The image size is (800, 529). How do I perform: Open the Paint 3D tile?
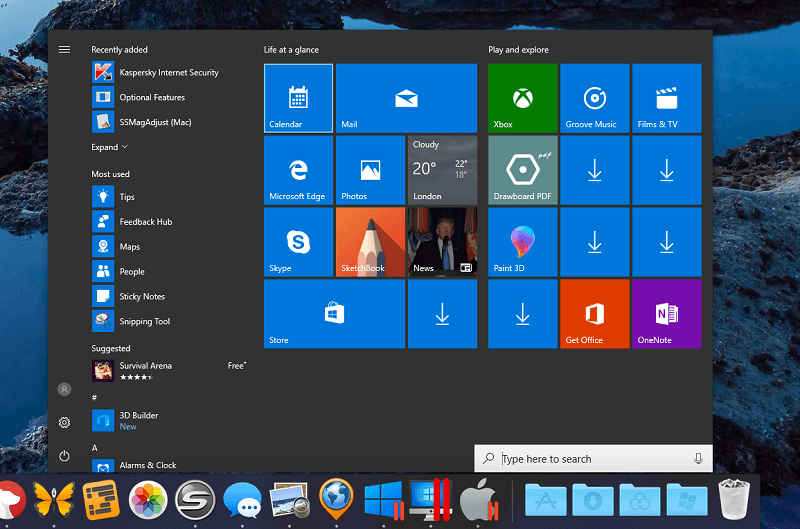[x=522, y=242]
